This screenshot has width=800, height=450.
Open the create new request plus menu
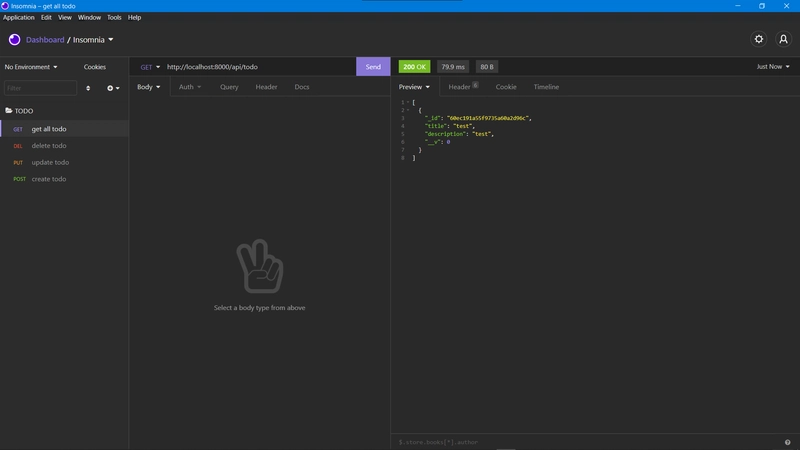click(113, 88)
